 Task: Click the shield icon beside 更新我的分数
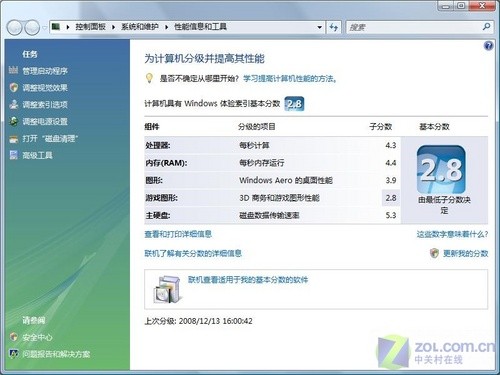point(434,253)
